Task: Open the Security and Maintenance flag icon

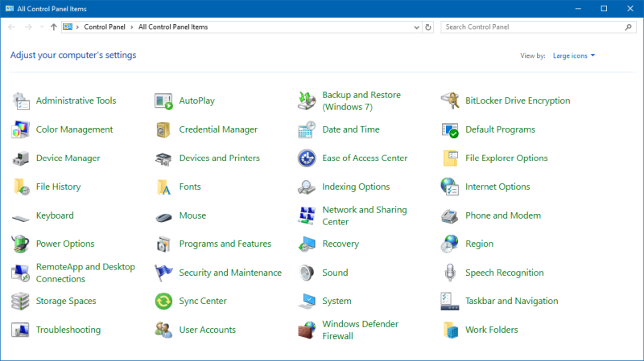Action: 163,273
